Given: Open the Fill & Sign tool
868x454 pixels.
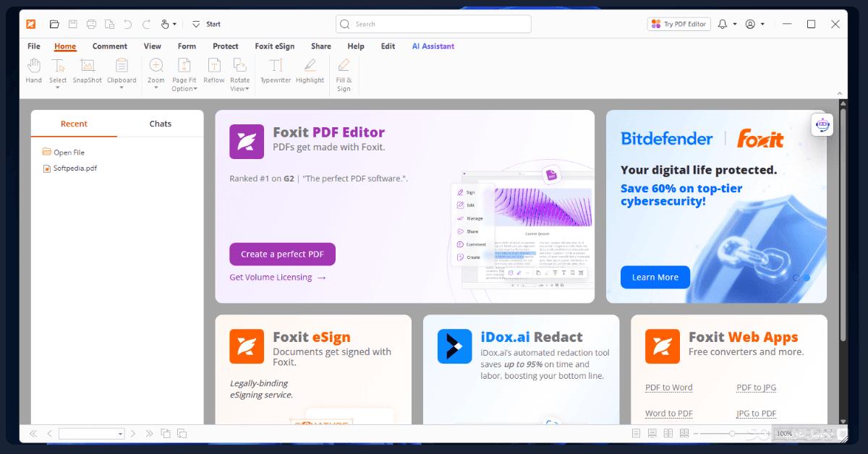Looking at the screenshot, I should point(344,74).
